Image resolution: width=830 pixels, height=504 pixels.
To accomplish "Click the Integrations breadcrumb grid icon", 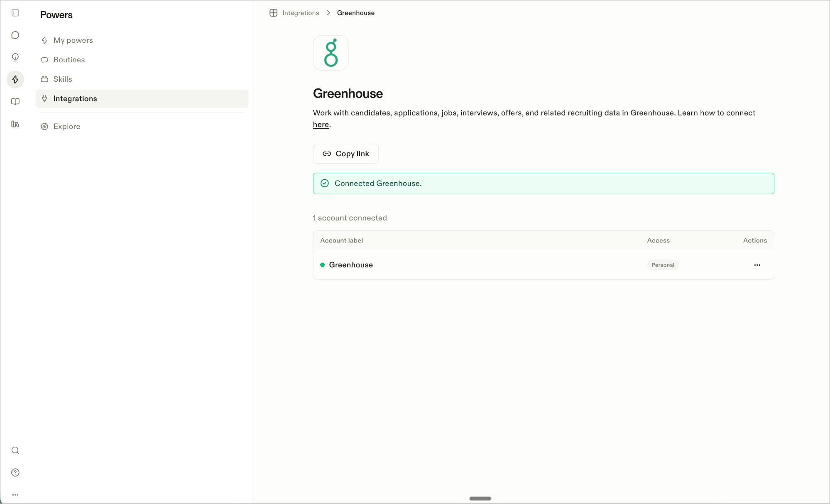I will (273, 13).
